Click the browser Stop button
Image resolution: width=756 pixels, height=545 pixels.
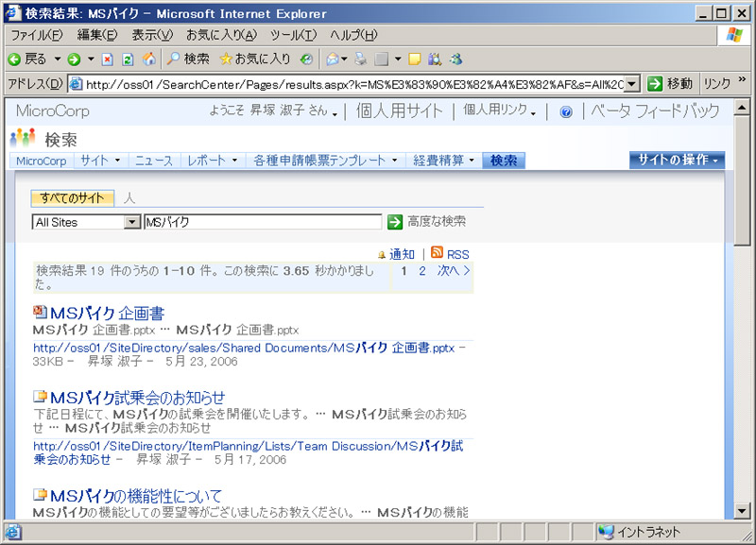pyautogui.click(x=107, y=59)
